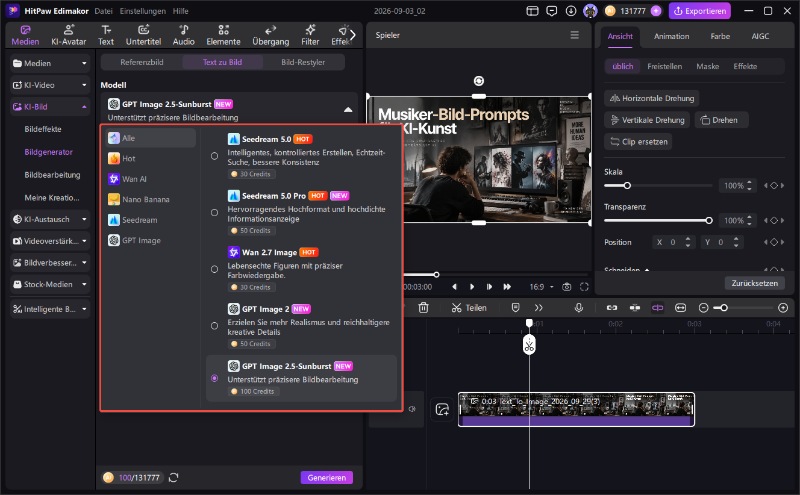Expand the Videoverstärk... section

tap(50, 241)
